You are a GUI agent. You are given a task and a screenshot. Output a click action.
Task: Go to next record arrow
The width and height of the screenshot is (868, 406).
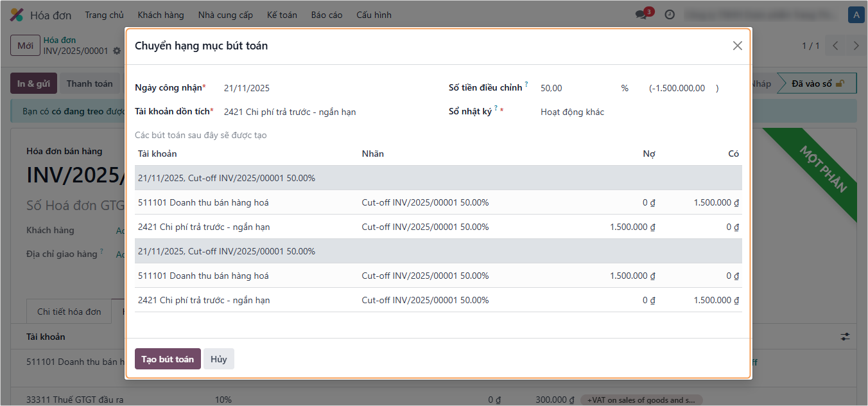pos(856,46)
